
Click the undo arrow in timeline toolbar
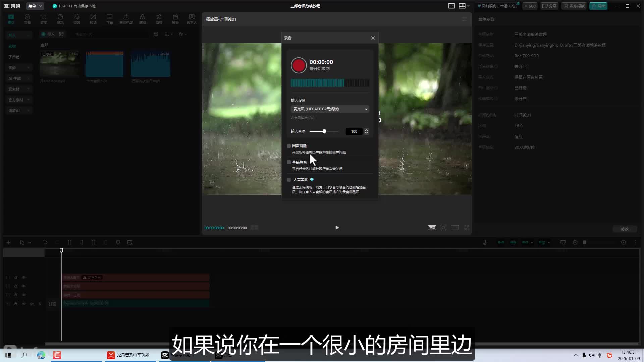[45, 242]
